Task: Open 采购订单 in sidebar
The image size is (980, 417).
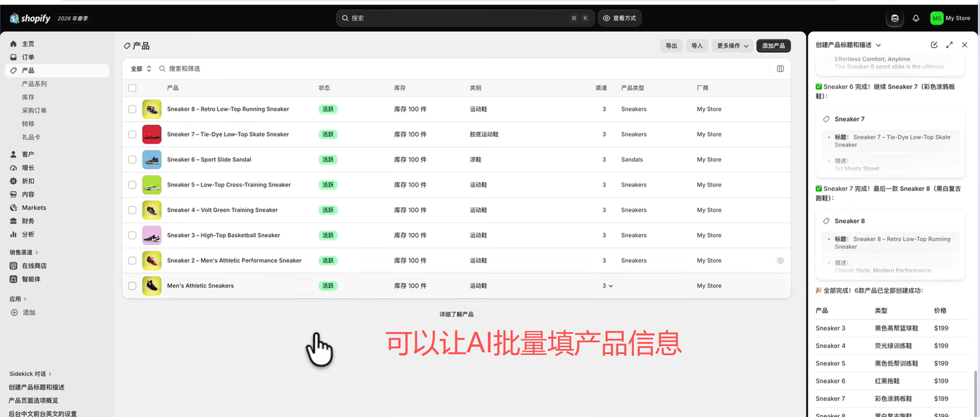Action: click(x=34, y=111)
